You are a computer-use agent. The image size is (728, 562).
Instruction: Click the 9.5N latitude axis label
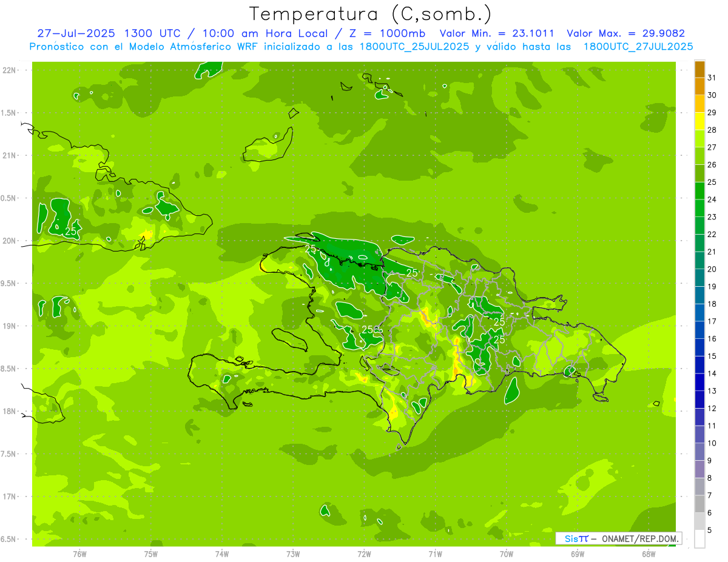(8, 284)
